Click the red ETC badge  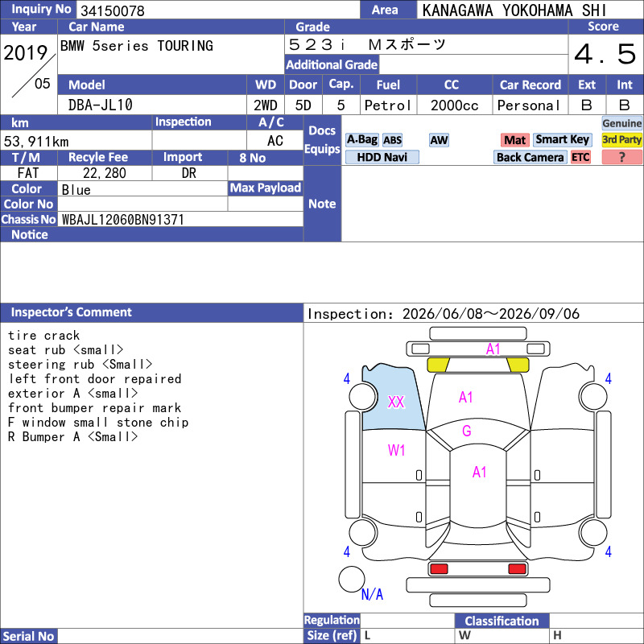tap(580, 157)
